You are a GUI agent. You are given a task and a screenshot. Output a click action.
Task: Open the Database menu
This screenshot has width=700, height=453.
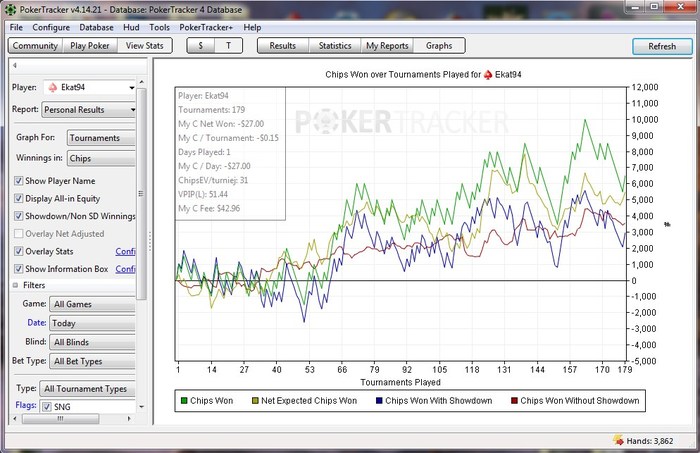pos(96,27)
